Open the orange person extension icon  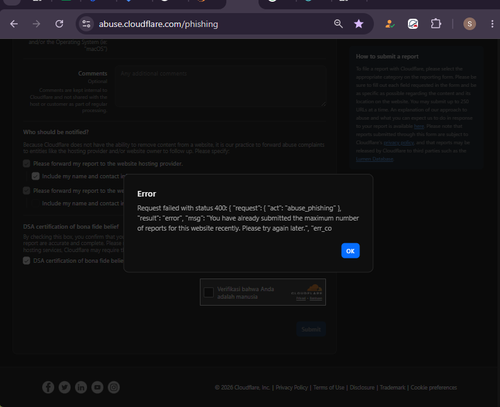coord(389,24)
